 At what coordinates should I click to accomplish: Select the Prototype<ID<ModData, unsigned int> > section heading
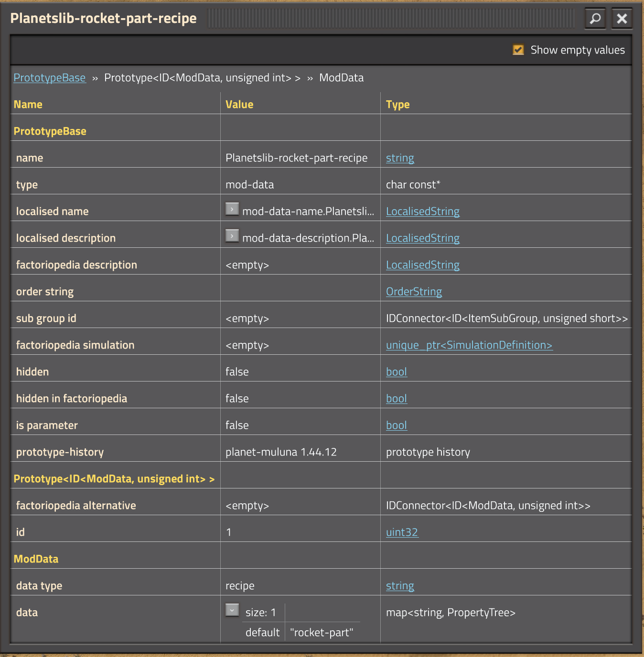114,479
